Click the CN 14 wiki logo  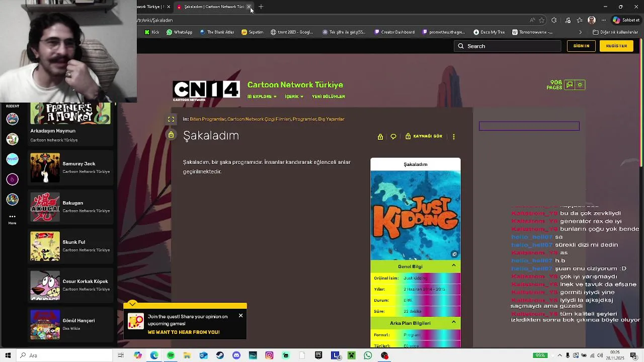206,90
